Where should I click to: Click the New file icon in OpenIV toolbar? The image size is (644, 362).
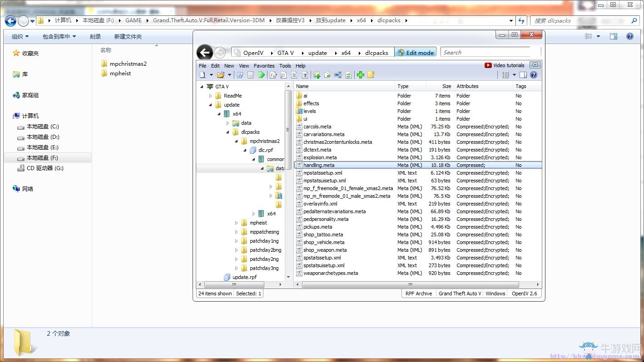coord(203,75)
